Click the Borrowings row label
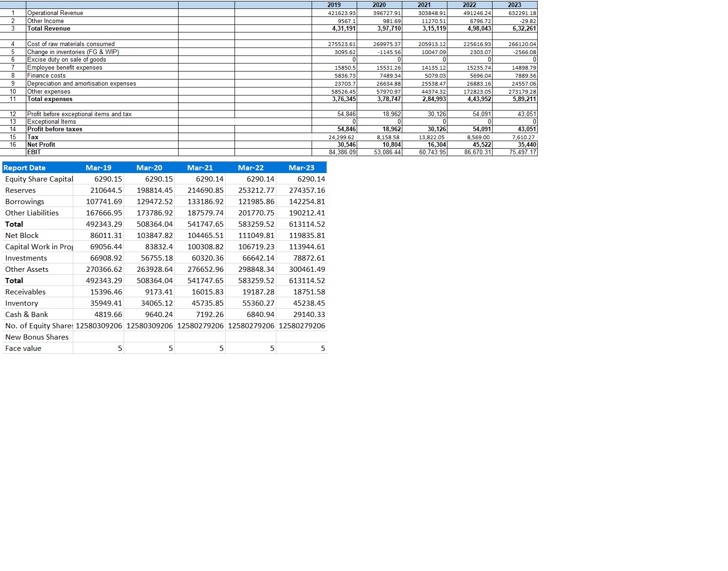The height and width of the screenshot is (571, 728). click(24, 201)
